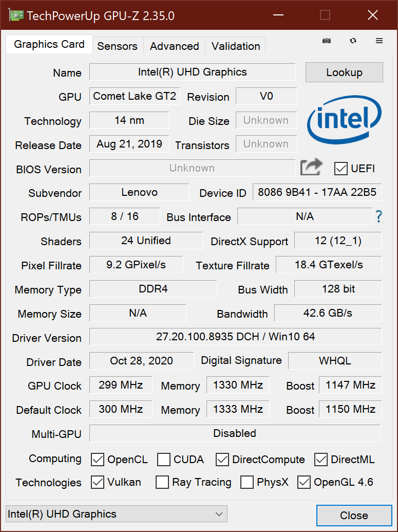This screenshot has width=398, height=532.
Task: Open the Intel(R) UHD Graphics dropdown
Action: point(116,514)
